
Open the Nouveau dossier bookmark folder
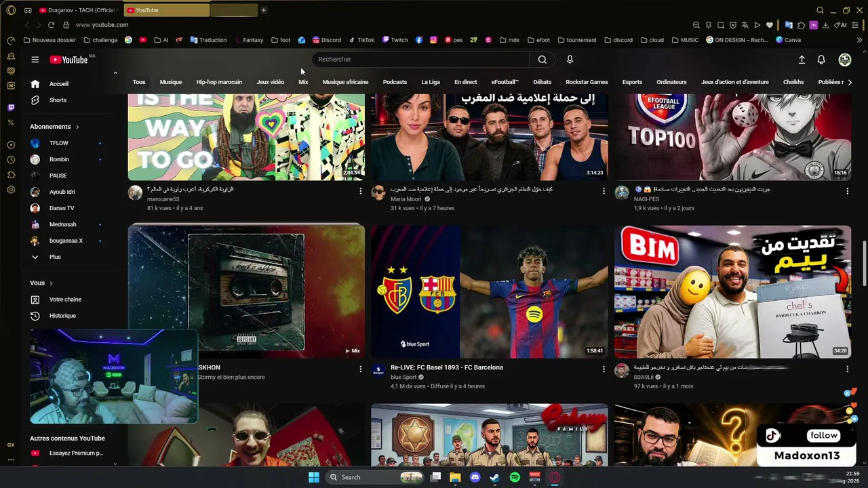[x=50, y=40]
